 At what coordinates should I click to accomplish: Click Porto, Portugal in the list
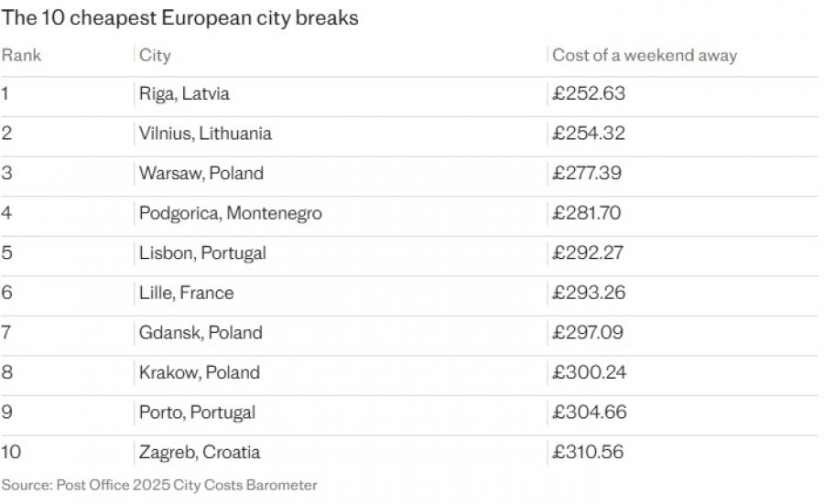[197, 413]
